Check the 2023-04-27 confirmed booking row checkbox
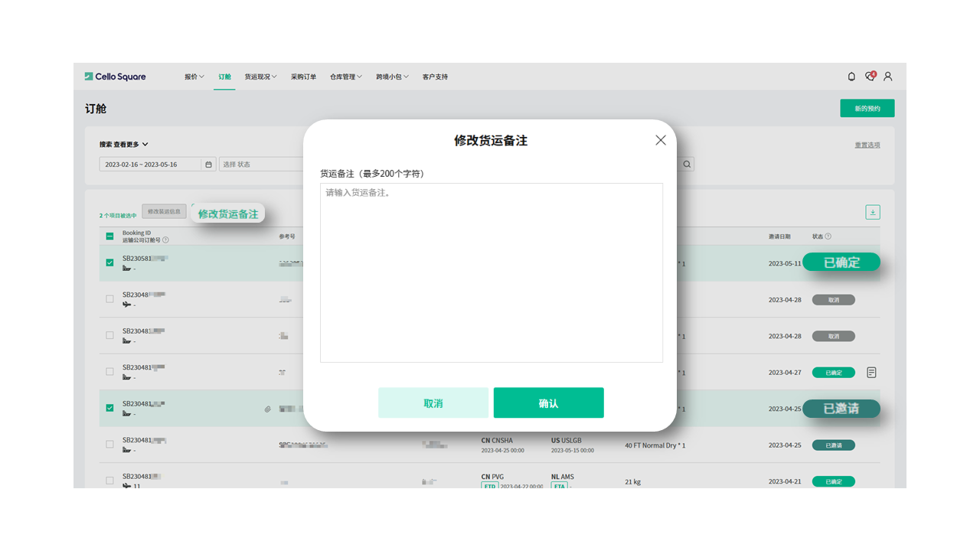 pyautogui.click(x=109, y=372)
